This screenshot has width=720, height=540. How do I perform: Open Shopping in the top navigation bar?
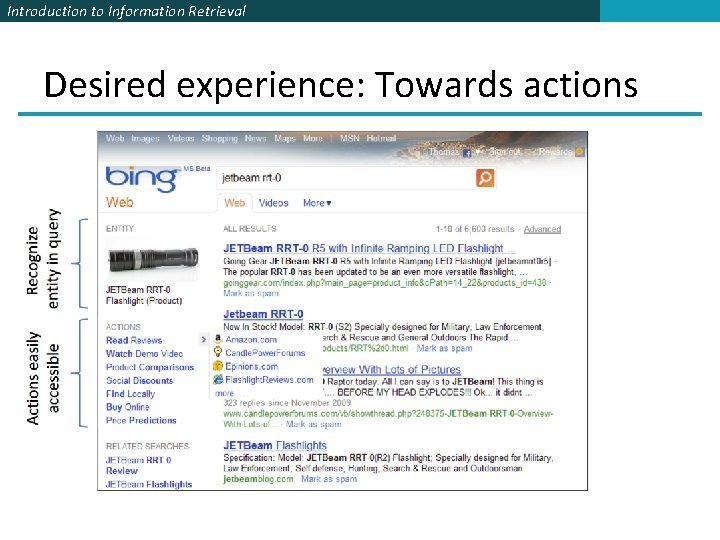(x=219, y=138)
